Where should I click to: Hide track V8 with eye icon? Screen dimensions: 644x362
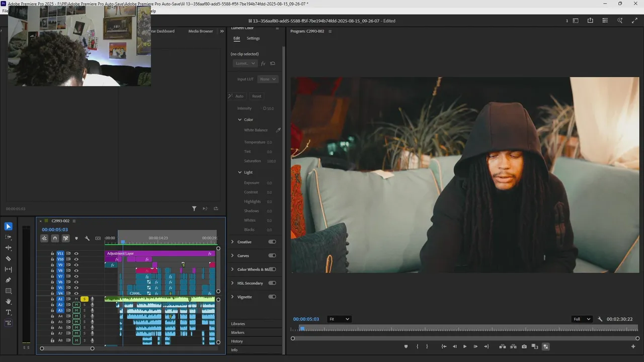76,270
